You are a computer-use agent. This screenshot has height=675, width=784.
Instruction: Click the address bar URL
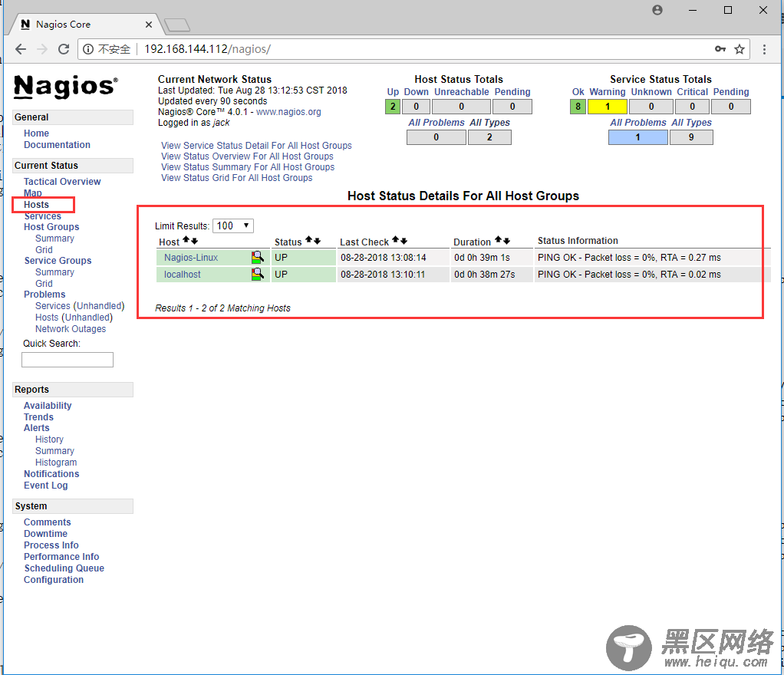207,49
